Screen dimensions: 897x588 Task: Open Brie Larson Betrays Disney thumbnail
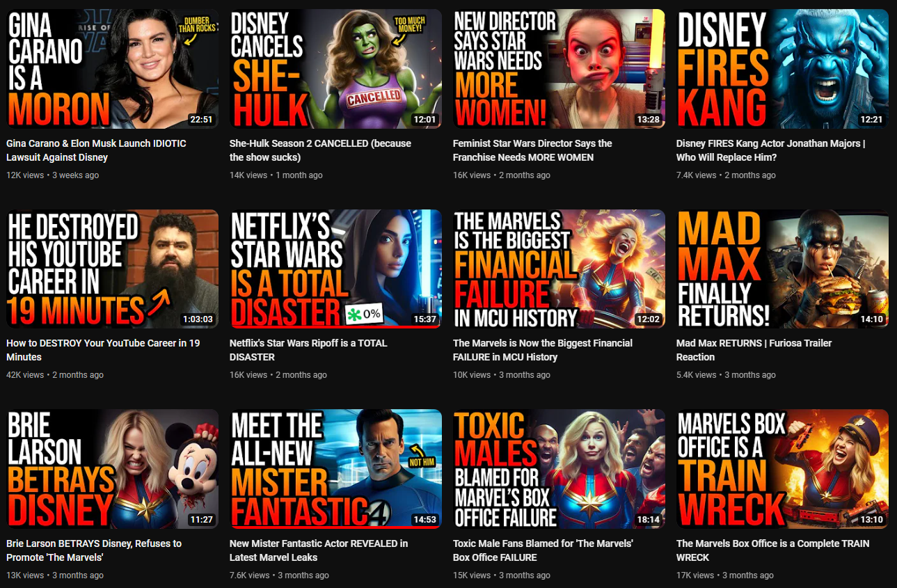[112, 469]
